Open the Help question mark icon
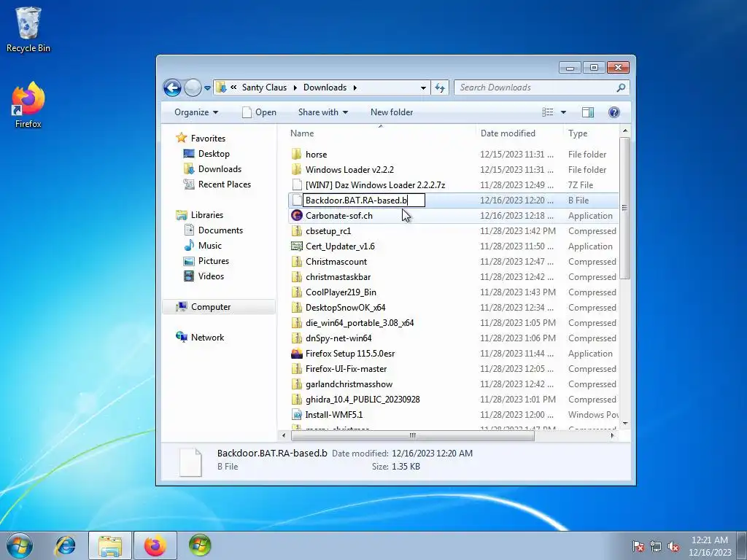The width and height of the screenshot is (747, 560). click(x=614, y=112)
